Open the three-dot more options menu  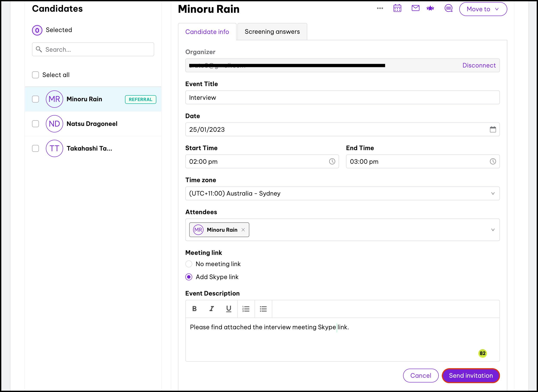[x=380, y=8]
